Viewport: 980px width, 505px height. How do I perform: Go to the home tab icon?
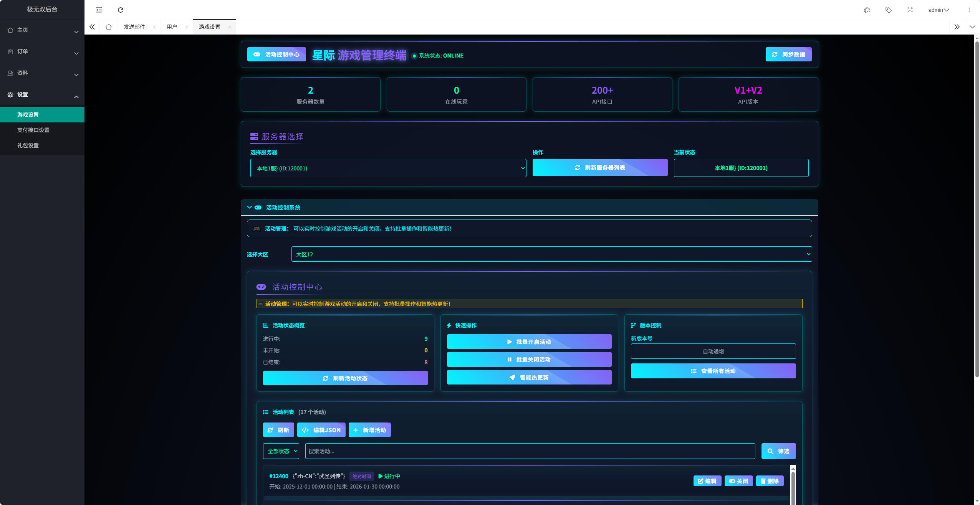coord(109,27)
